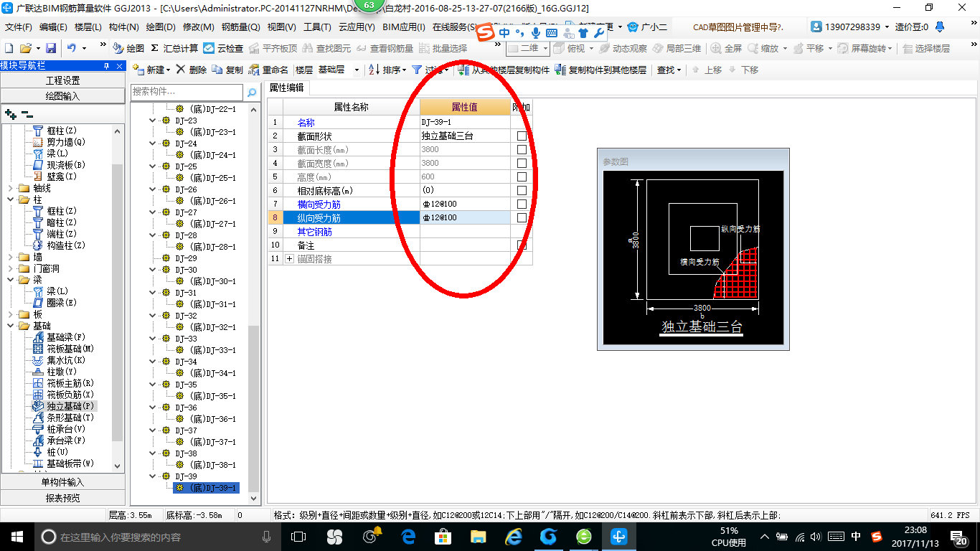Select 桩承台(V) in navigation tree
The width and height of the screenshot is (980, 551).
coord(65,429)
